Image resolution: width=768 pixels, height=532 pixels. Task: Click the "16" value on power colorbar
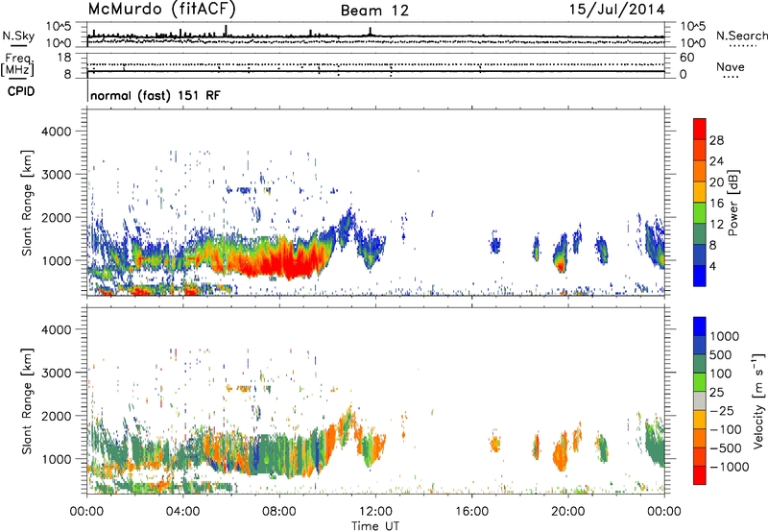pyautogui.click(x=716, y=204)
